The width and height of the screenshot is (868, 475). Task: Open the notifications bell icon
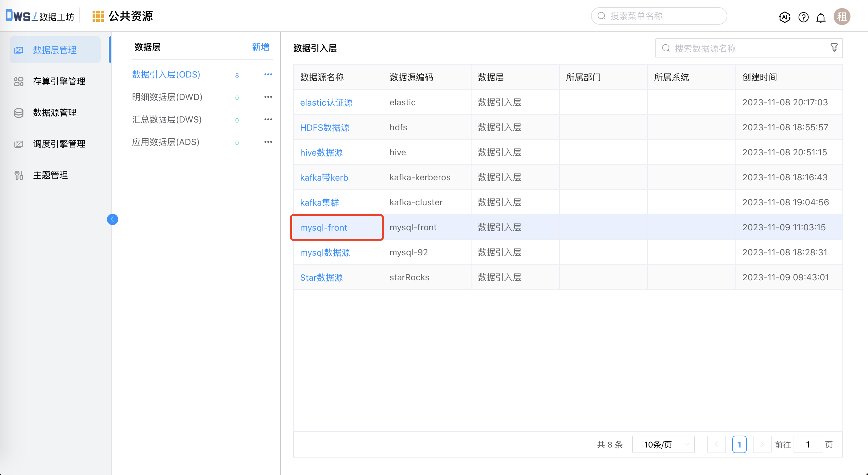821,17
